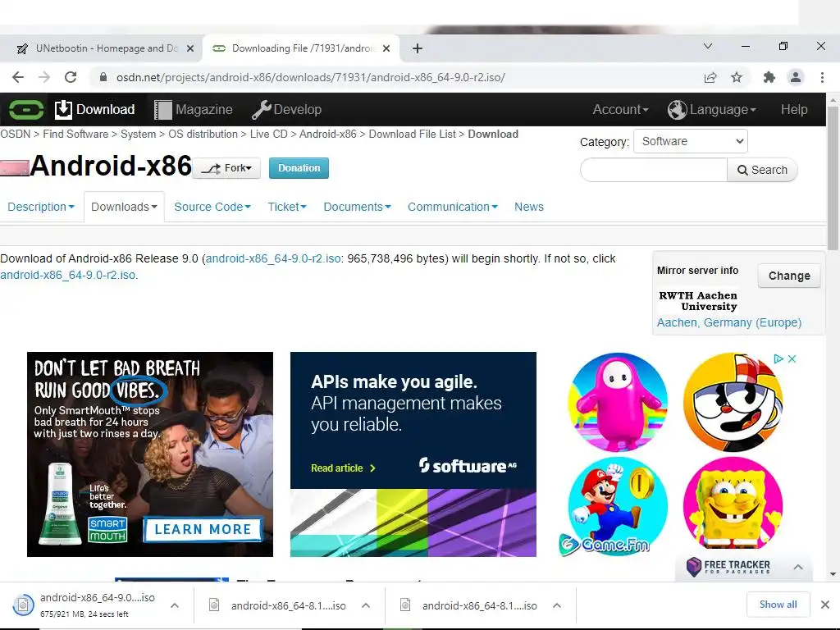The image size is (840, 630).
Task: Expand the Account menu
Action: tap(620, 109)
